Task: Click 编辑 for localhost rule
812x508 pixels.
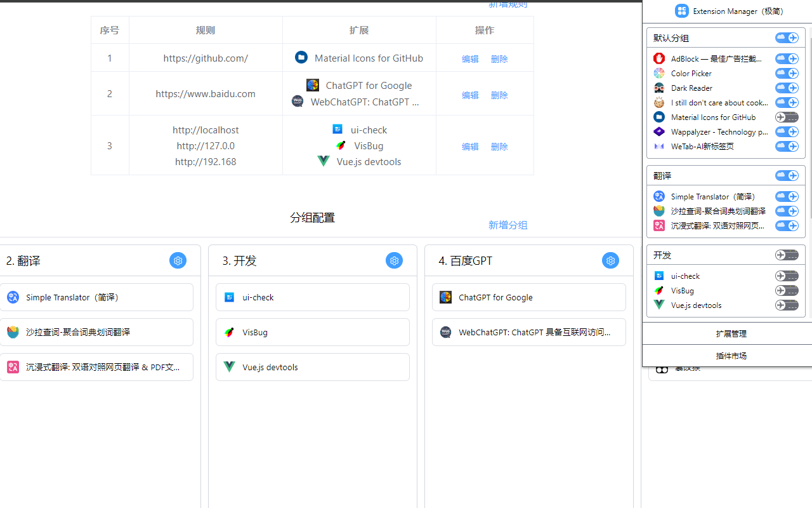Action: [x=470, y=146]
